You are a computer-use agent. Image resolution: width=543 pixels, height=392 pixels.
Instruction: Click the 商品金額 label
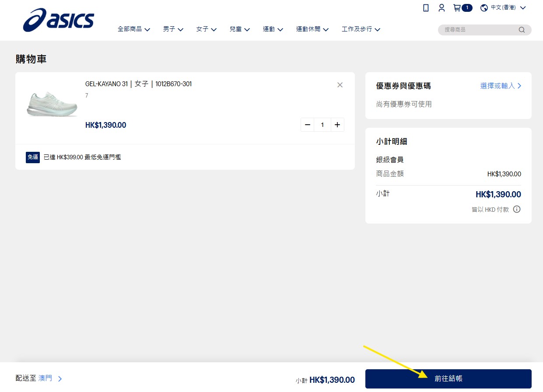tap(390, 174)
